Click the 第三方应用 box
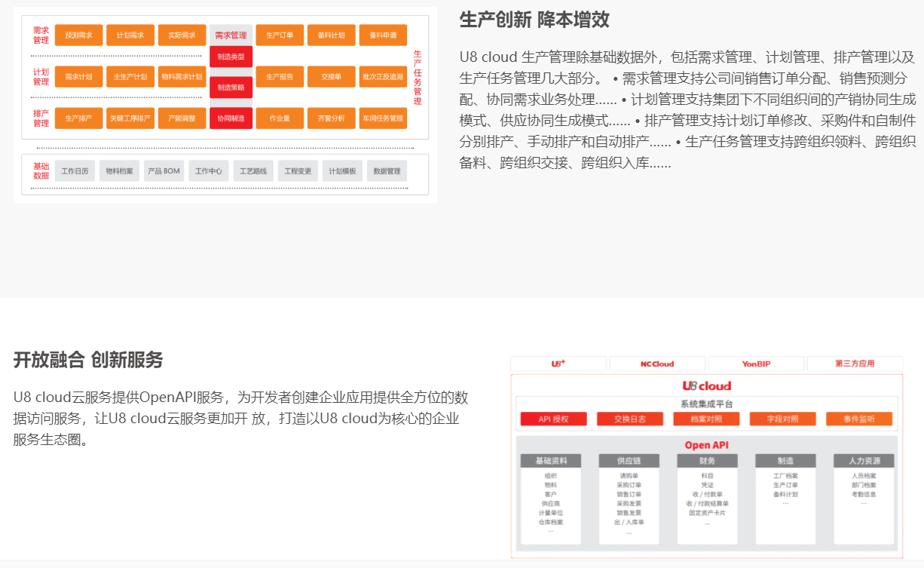Image resolution: width=924 pixels, height=568 pixels. click(x=855, y=364)
